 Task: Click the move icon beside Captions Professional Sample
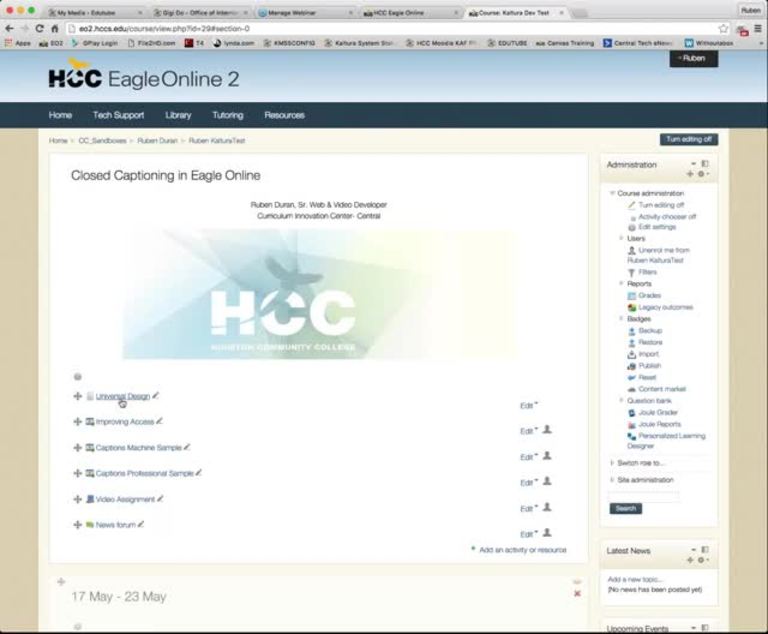[77, 473]
